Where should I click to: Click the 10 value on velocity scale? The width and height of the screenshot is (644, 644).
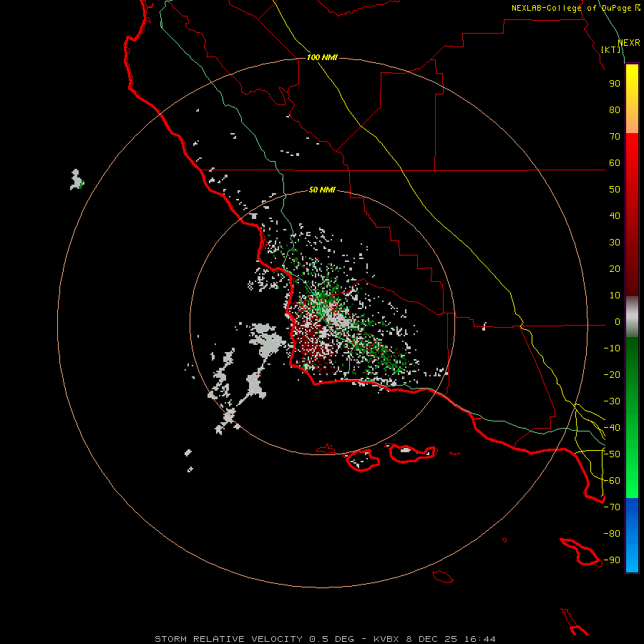(x=615, y=296)
